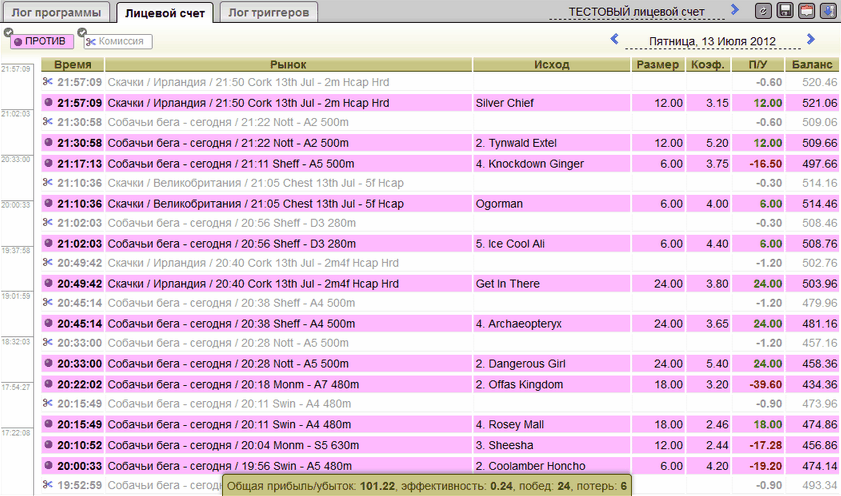The image size is (841, 496).
Task: Go to the next day arrow
Action: coord(811,39)
